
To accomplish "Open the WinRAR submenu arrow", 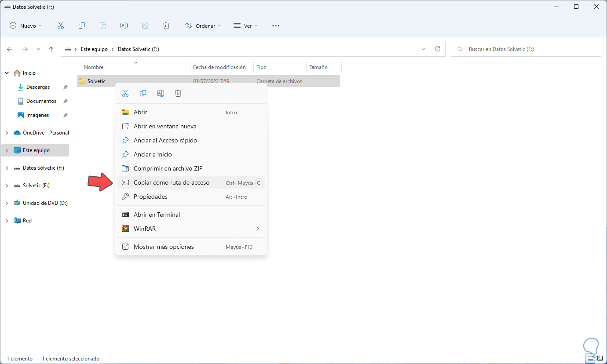I will (x=258, y=229).
